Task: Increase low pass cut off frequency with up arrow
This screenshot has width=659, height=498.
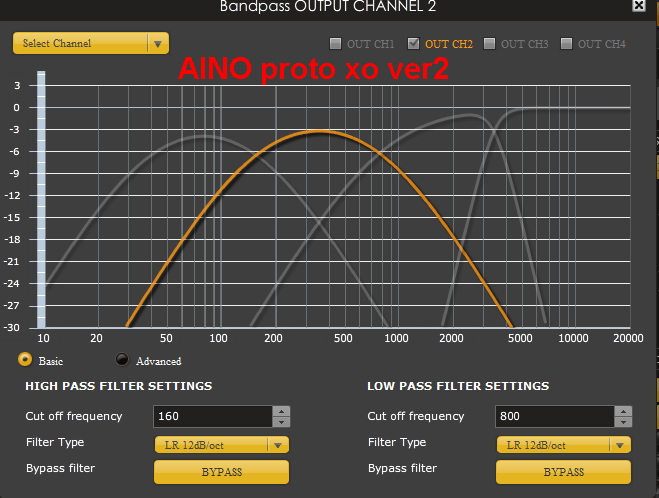Action: coord(624,411)
